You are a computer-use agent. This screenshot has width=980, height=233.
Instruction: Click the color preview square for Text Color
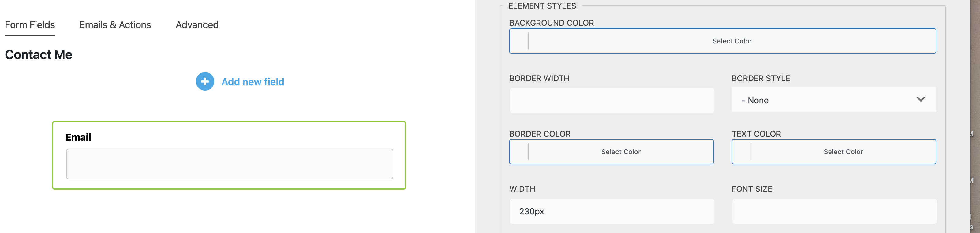coord(740,151)
